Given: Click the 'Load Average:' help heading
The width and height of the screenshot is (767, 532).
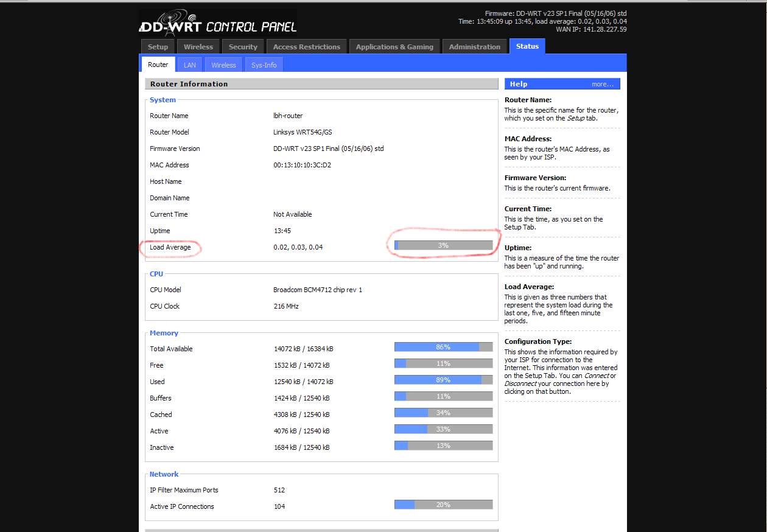Looking at the screenshot, I should pos(529,287).
